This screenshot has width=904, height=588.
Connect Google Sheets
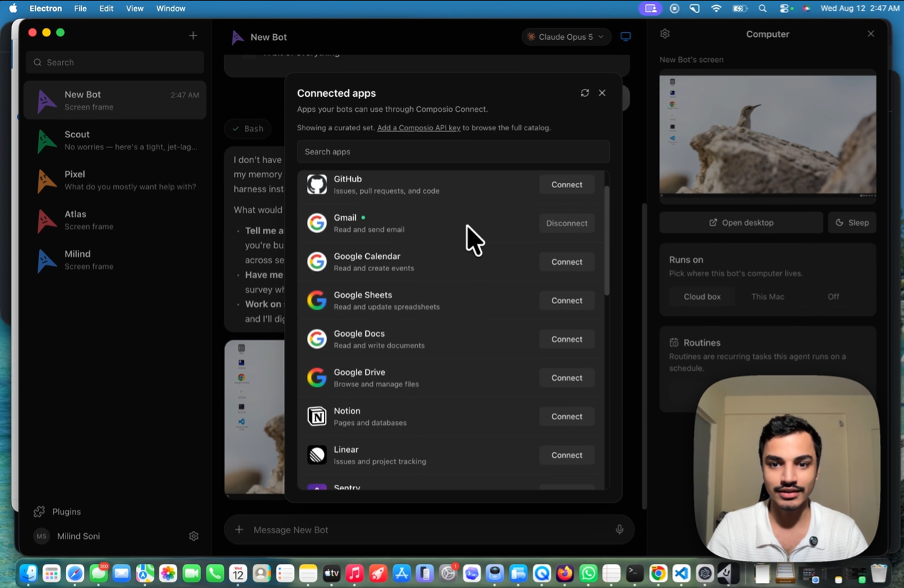[567, 300]
